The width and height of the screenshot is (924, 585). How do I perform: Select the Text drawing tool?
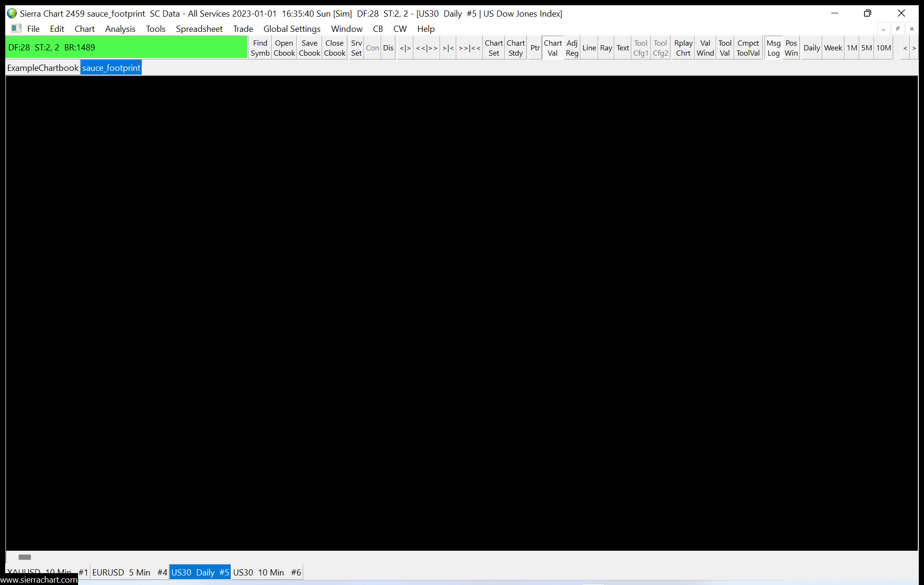click(x=623, y=48)
